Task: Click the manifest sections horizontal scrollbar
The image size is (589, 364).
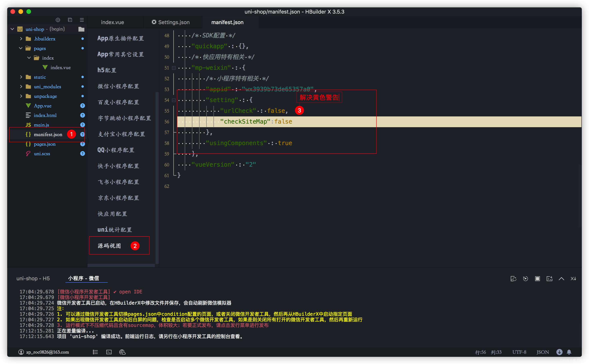Action: click(x=121, y=266)
